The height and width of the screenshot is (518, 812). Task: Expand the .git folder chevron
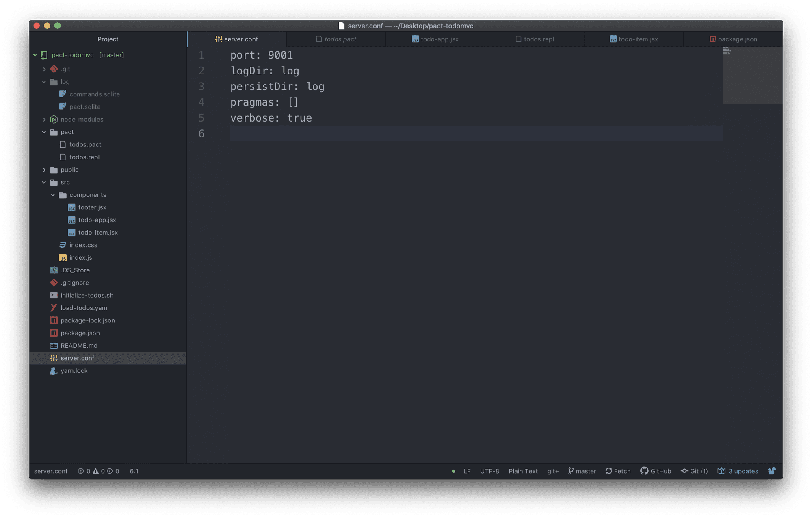(44, 69)
